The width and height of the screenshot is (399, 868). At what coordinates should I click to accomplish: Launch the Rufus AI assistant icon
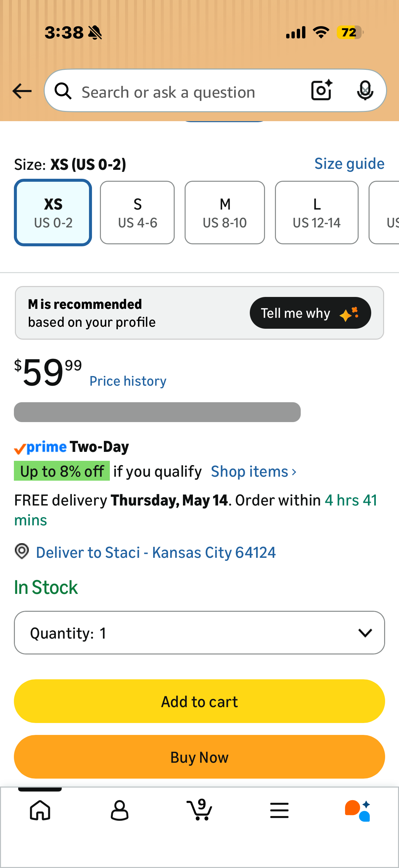358,811
